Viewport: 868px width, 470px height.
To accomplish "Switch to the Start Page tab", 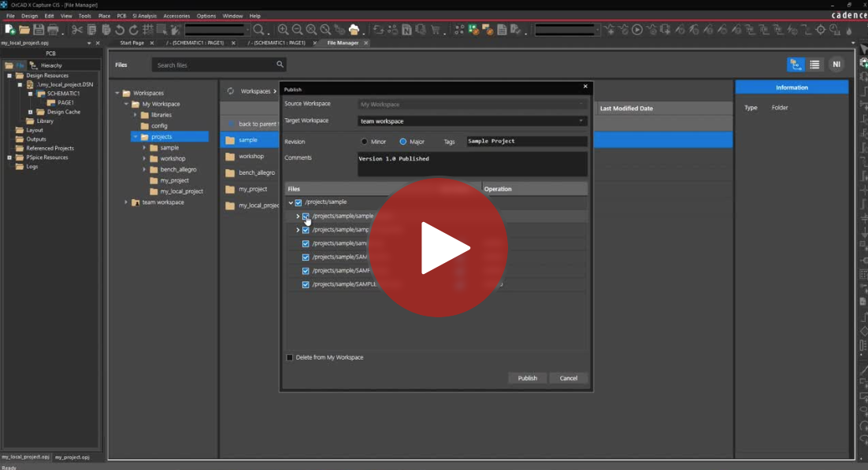I will click(x=132, y=43).
